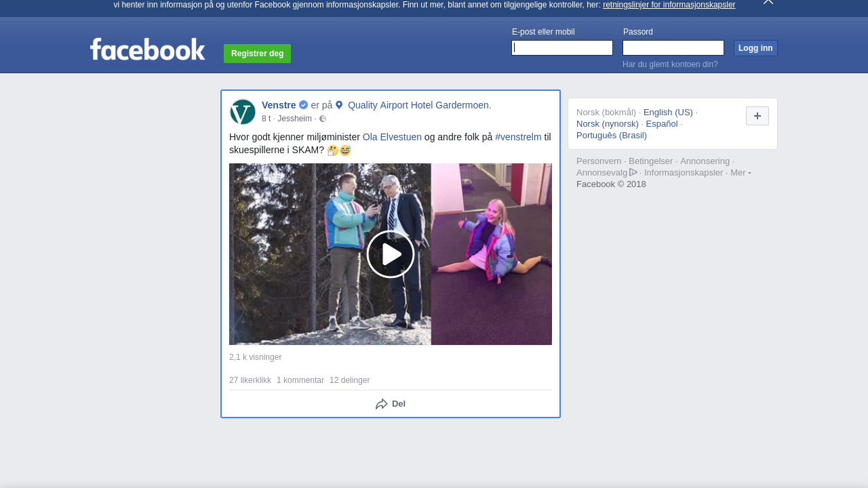Viewport: 868px width, 488px height.
Task: Open the Venstre profile picture
Action: coord(243,112)
